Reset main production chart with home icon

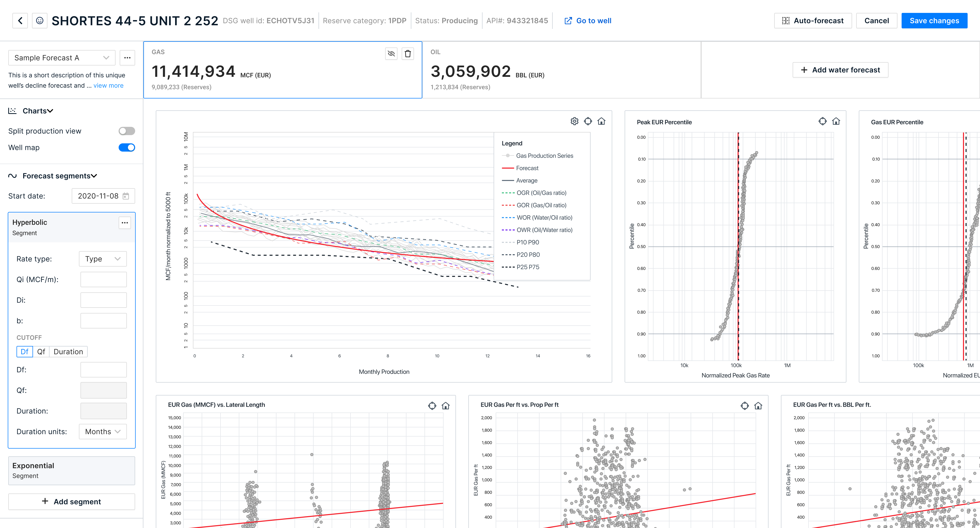601,121
